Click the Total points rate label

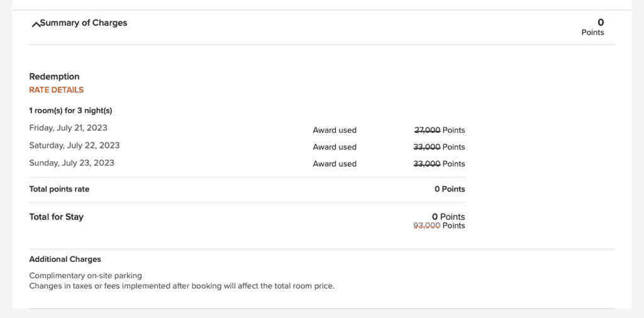click(59, 189)
